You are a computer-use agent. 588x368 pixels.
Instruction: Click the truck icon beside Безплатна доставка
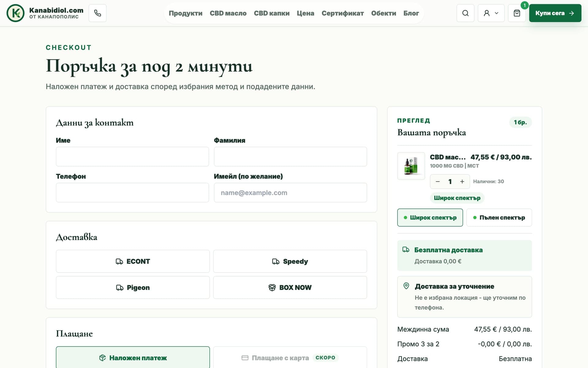(x=406, y=250)
